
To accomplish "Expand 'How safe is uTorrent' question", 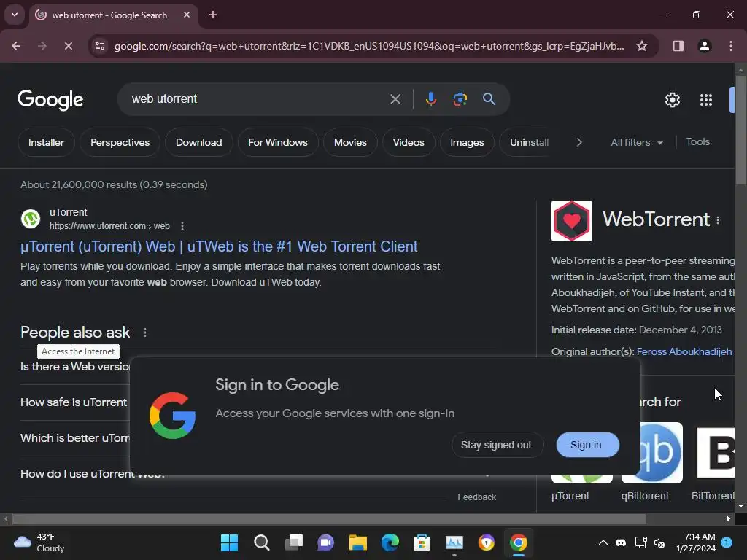I will click(x=74, y=402).
